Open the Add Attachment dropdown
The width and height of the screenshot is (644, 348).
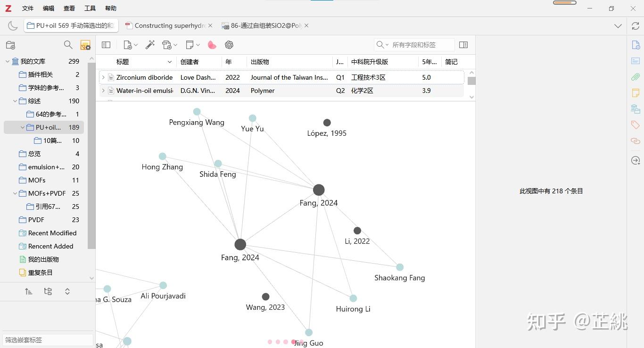pos(170,45)
